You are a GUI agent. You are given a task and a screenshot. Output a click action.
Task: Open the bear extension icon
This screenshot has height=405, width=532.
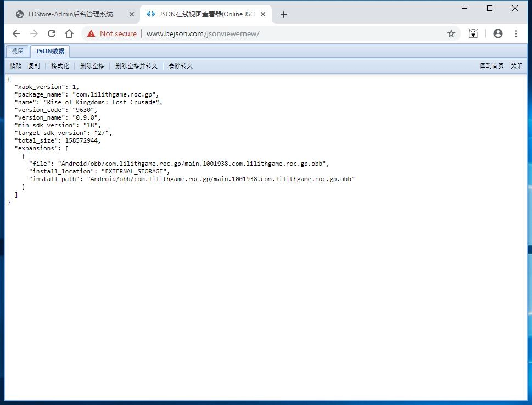473,33
